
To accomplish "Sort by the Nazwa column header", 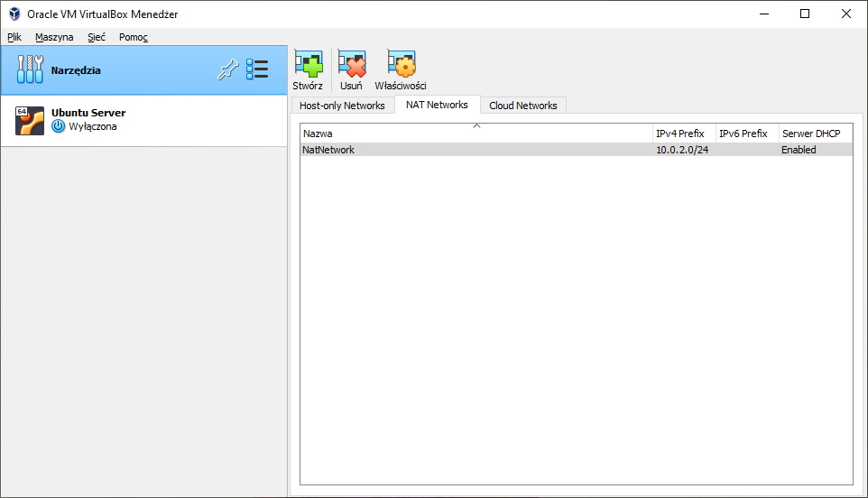I will 476,134.
